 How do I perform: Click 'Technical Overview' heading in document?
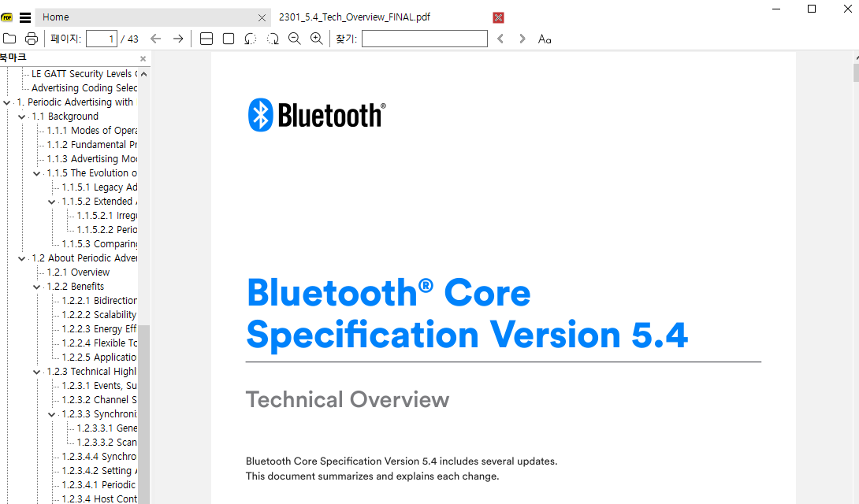click(348, 399)
